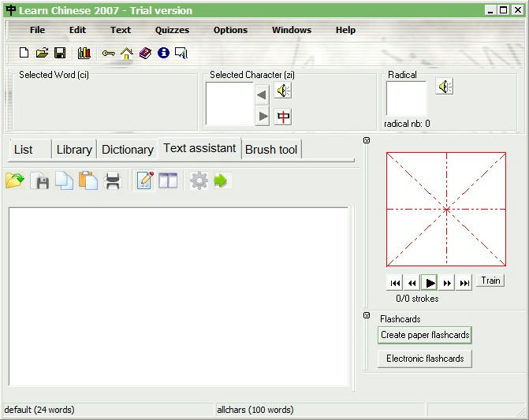Minimize the Learn Chinese 2007 window
This screenshot has width=529, height=420.
[490, 10]
